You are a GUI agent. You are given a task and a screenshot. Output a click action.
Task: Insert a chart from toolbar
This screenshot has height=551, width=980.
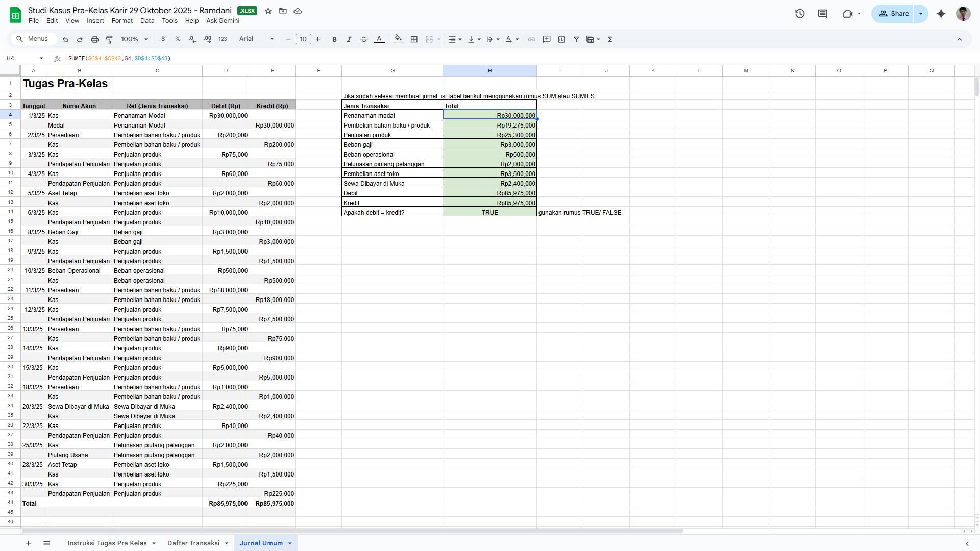561,39
